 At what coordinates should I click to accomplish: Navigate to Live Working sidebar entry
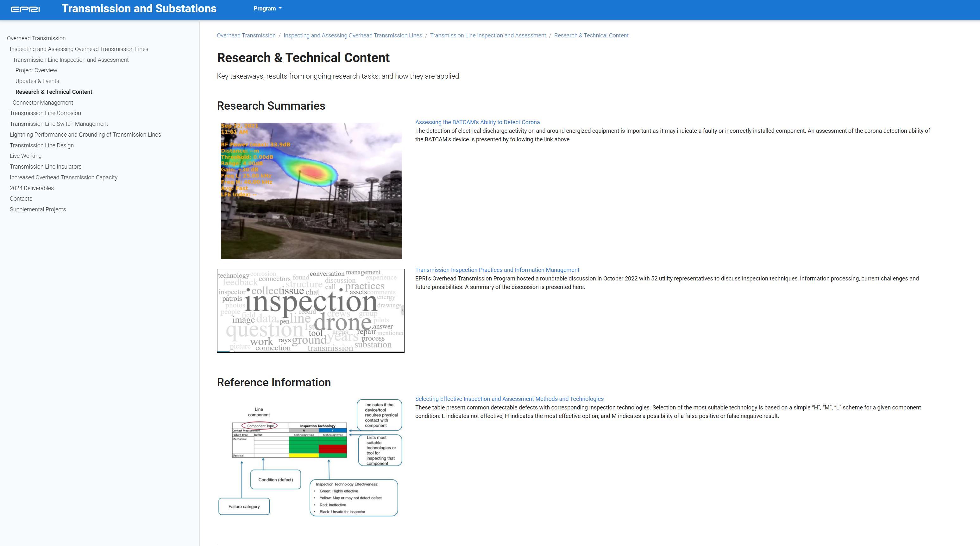[x=26, y=156]
